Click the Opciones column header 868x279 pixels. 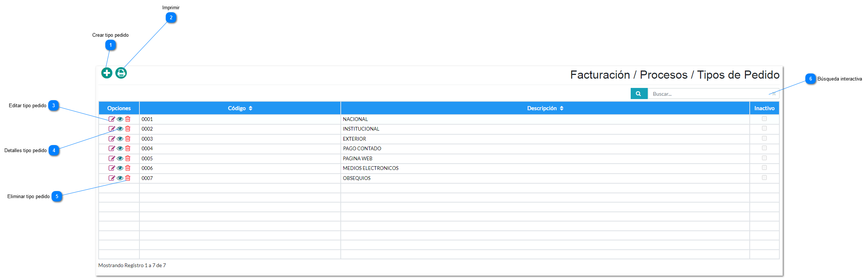pos(119,108)
